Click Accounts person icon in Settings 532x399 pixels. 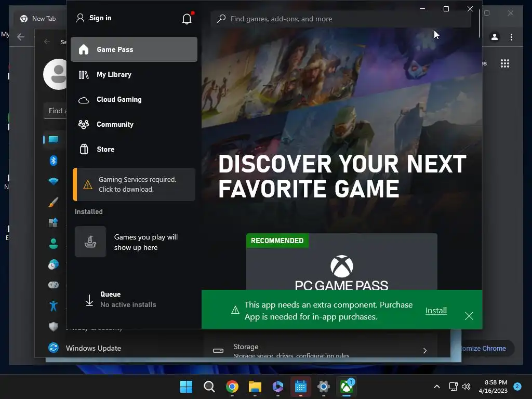click(54, 244)
